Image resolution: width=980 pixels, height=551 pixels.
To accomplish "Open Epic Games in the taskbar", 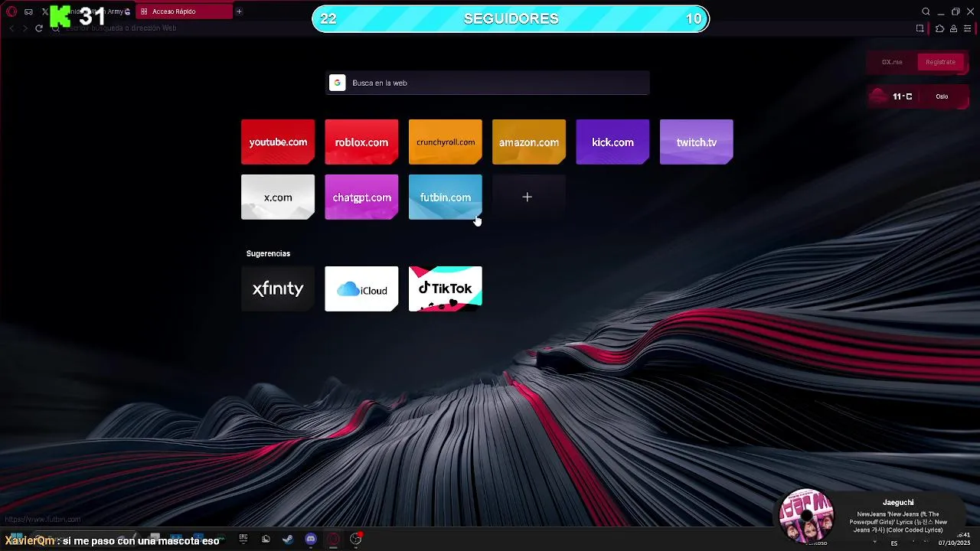I will pyautogui.click(x=243, y=539).
